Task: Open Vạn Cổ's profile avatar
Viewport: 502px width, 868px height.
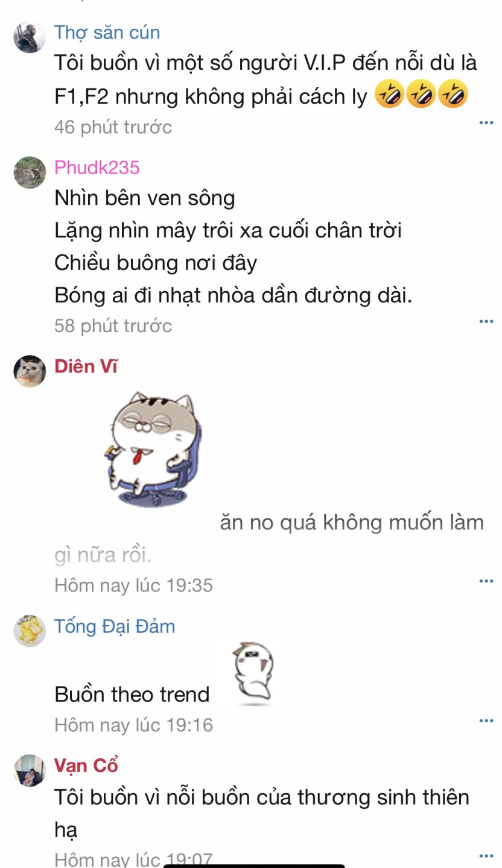Action: [x=30, y=770]
